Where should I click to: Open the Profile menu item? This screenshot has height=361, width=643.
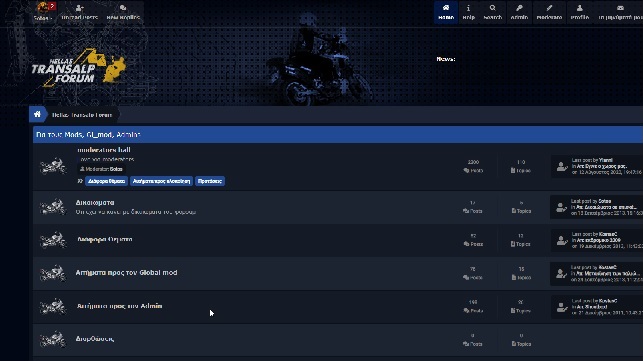579,12
